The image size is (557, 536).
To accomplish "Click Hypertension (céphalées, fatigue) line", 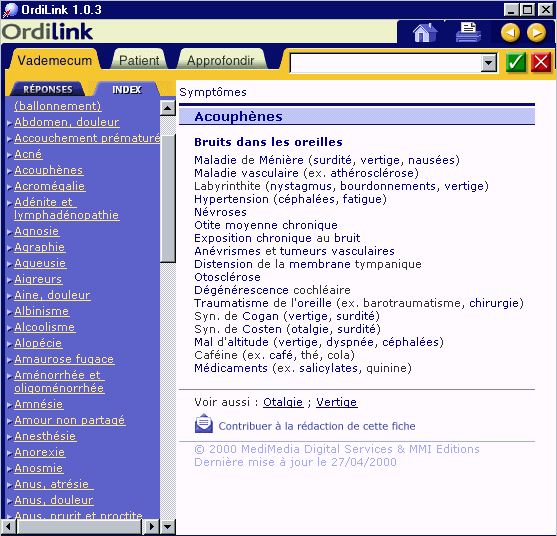I will (x=290, y=199).
